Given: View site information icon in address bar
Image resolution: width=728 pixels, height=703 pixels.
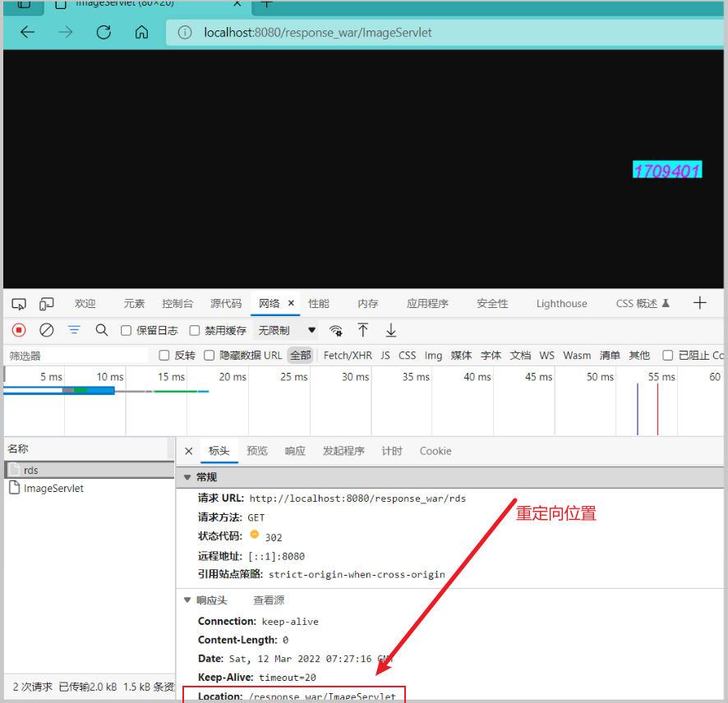Looking at the screenshot, I should point(185,33).
